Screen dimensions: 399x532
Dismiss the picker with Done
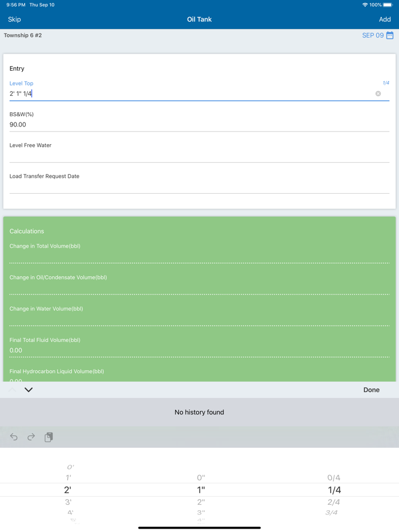pyautogui.click(x=372, y=390)
